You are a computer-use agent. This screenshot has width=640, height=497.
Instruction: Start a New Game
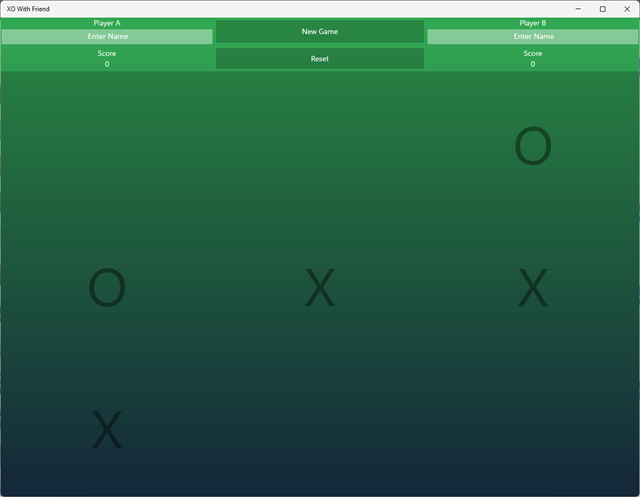coord(320,31)
